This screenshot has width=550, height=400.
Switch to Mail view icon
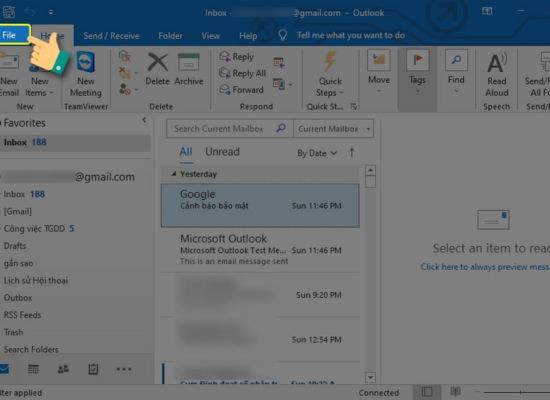point(4,369)
